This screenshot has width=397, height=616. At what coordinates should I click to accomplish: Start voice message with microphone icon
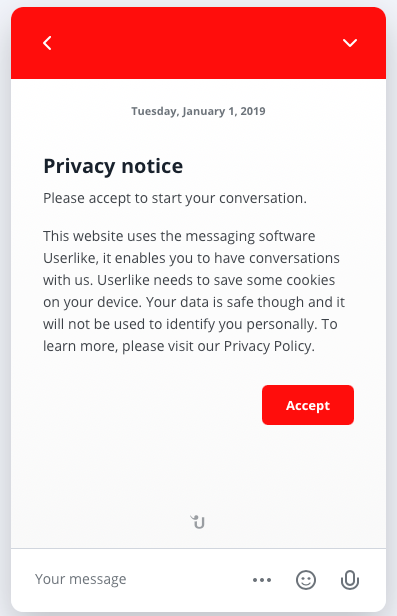[x=349, y=580]
